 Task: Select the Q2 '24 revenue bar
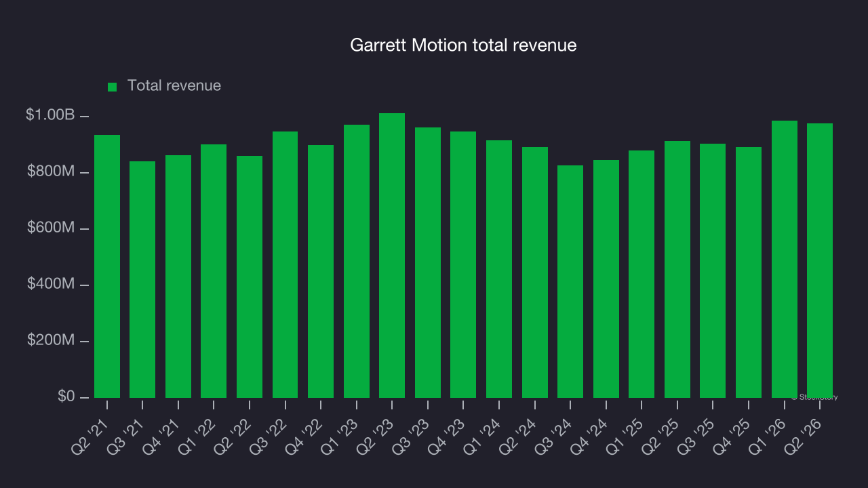point(535,272)
